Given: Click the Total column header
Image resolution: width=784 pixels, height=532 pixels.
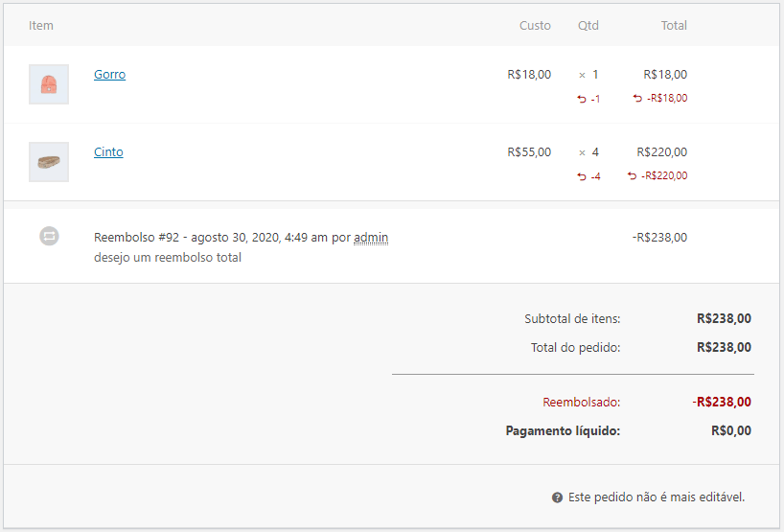Looking at the screenshot, I should pos(674,26).
